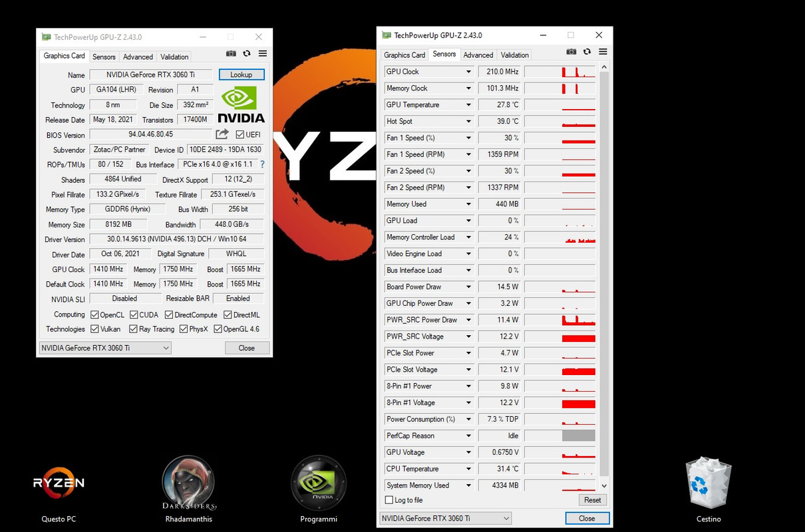Open Rhadamanthis Darksiders desktop icon
This screenshot has width=805, height=532.
(x=190, y=491)
